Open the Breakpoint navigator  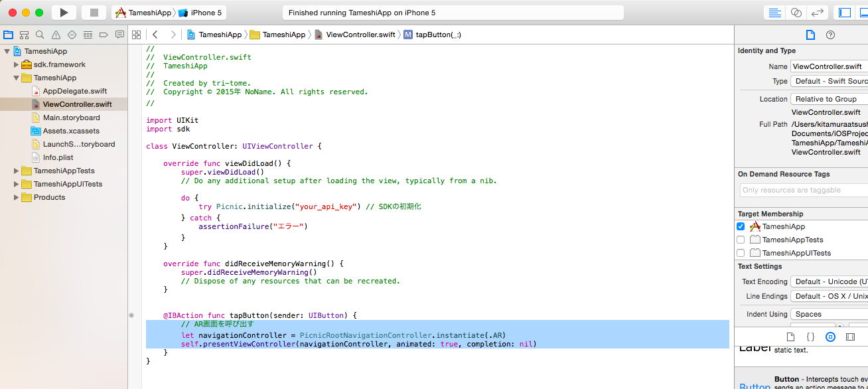[x=104, y=35]
